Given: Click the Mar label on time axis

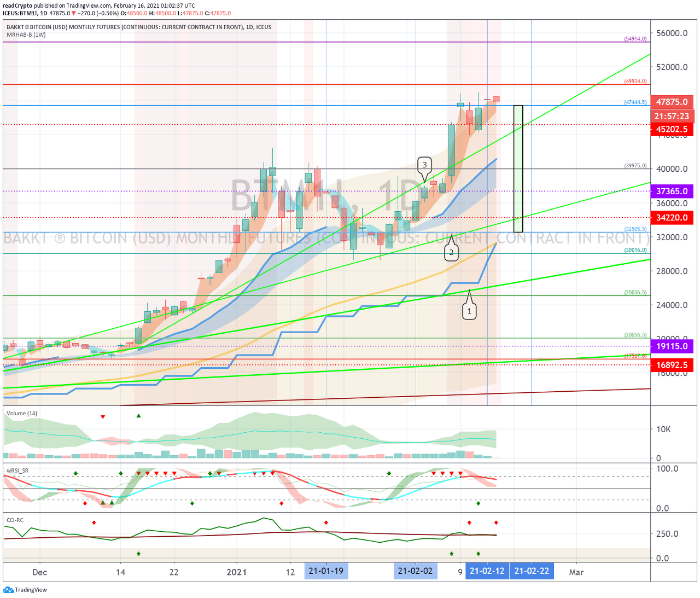Looking at the screenshot, I should pos(576,572).
